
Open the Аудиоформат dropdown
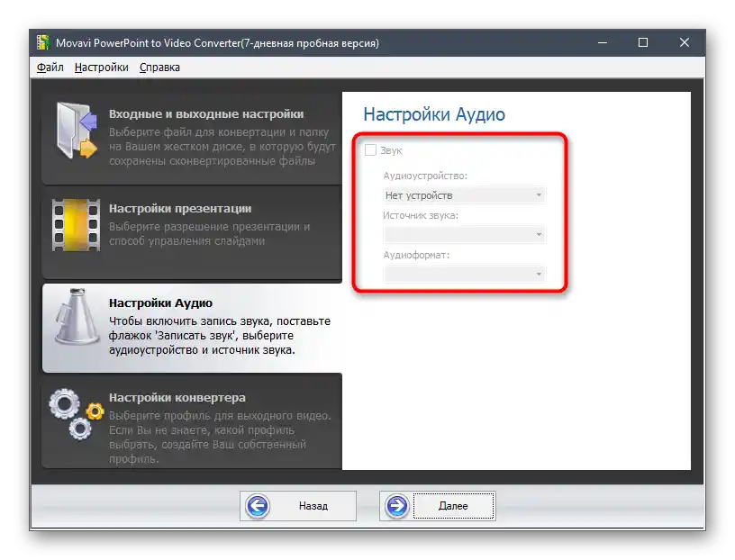pyautogui.click(x=464, y=274)
